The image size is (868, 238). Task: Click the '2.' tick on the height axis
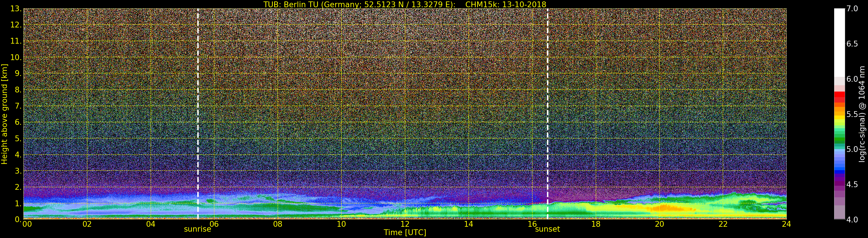coord(18,187)
